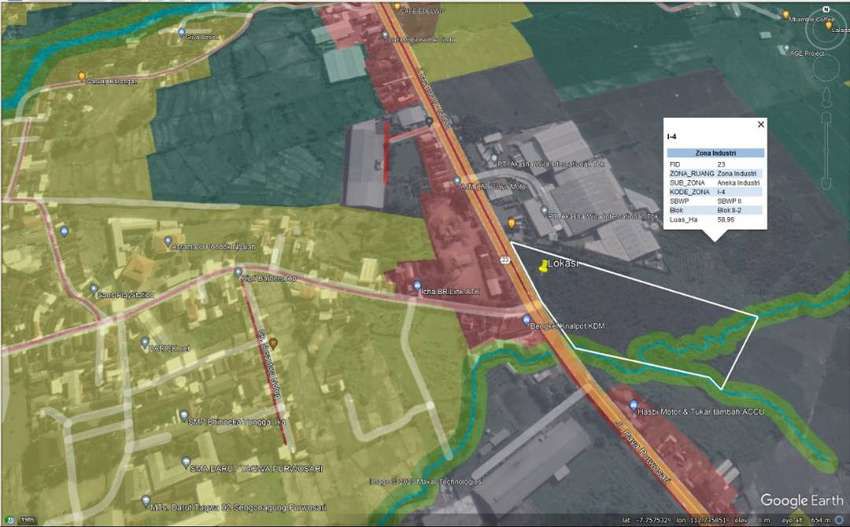Click the KODE_ZONA row in info table
850x527 pixels.
tap(715, 191)
